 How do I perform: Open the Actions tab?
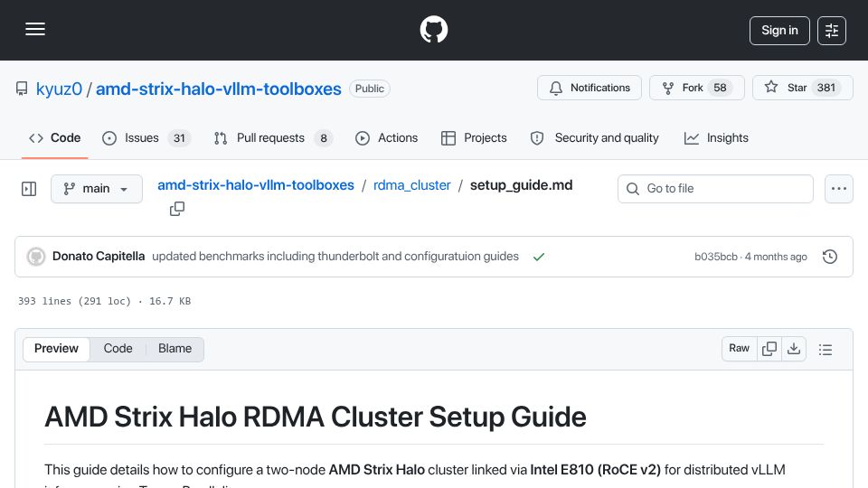pyautogui.click(x=386, y=137)
